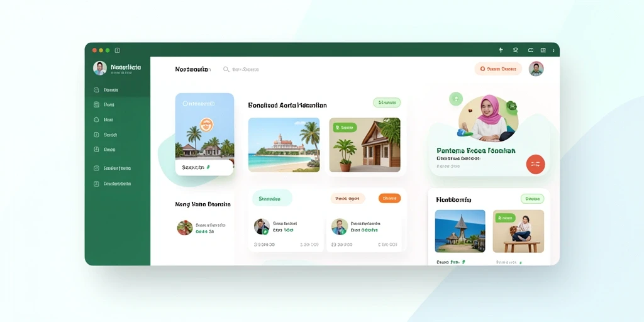Open the beach palace photo thumbnail
Viewport: 644px width, 322px height.
284,145
